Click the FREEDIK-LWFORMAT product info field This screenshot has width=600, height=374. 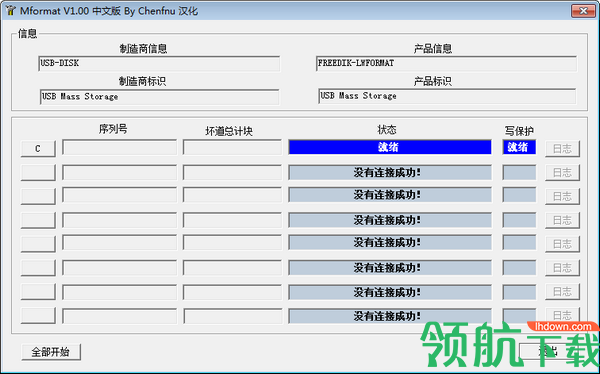tap(447, 64)
